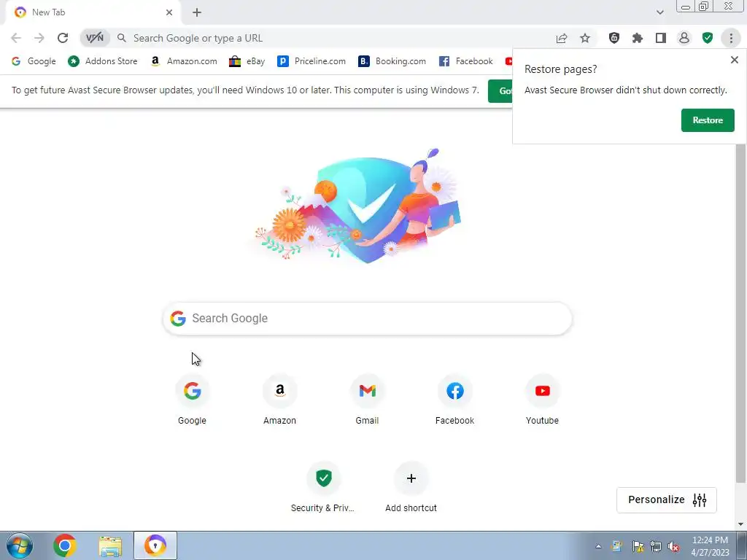Bookmark this tab with star icon
The width and height of the screenshot is (747, 560).
coord(585,38)
